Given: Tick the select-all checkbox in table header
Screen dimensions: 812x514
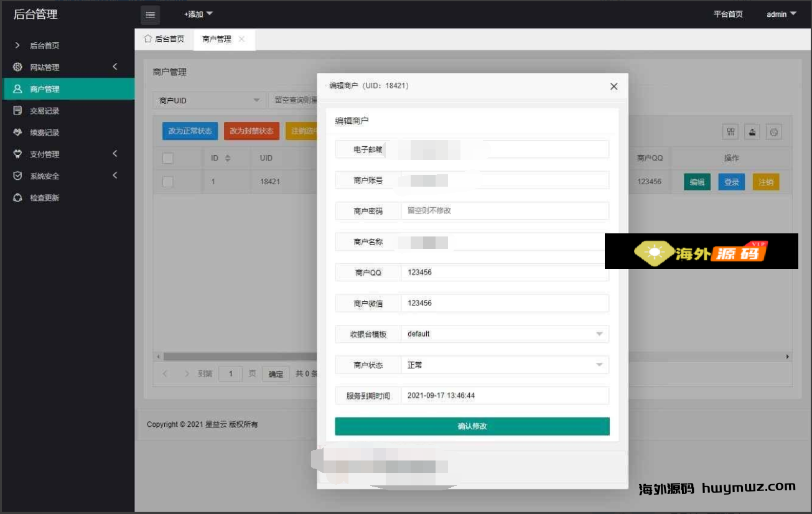Looking at the screenshot, I should coord(167,158).
